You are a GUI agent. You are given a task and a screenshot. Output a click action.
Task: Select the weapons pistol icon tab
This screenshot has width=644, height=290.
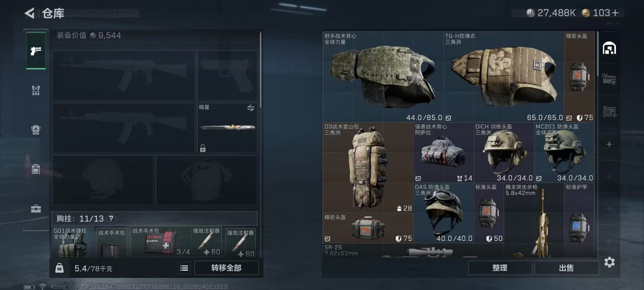click(36, 51)
